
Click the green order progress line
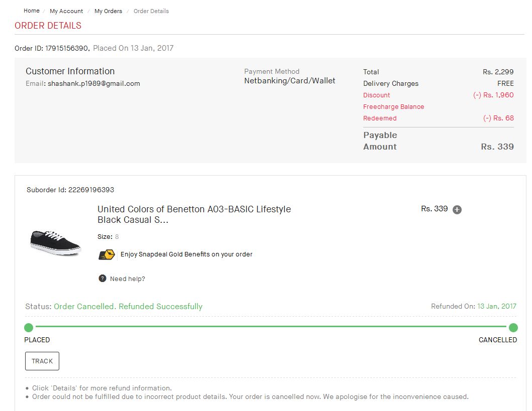click(x=271, y=327)
